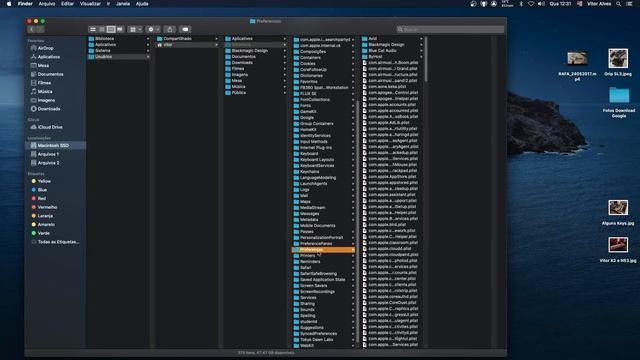Expand the Música folder arrow
This screenshot has height=360, width=640.
[x=285, y=87]
